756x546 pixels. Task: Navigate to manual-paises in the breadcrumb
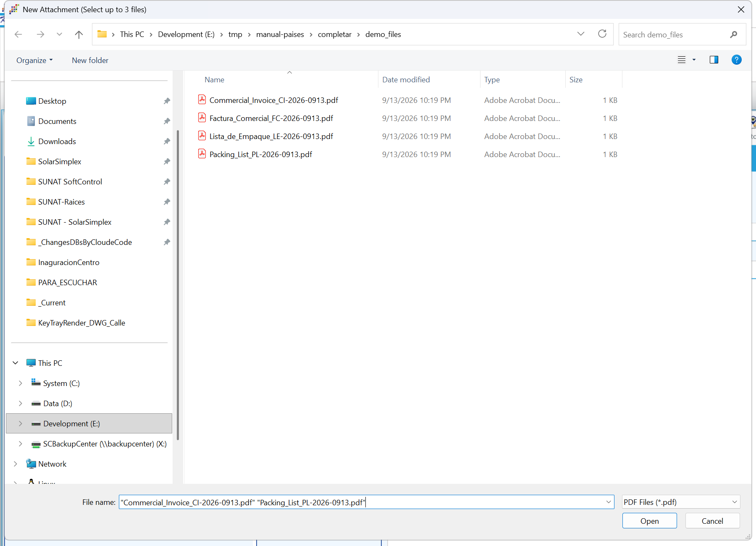point(280,34)
